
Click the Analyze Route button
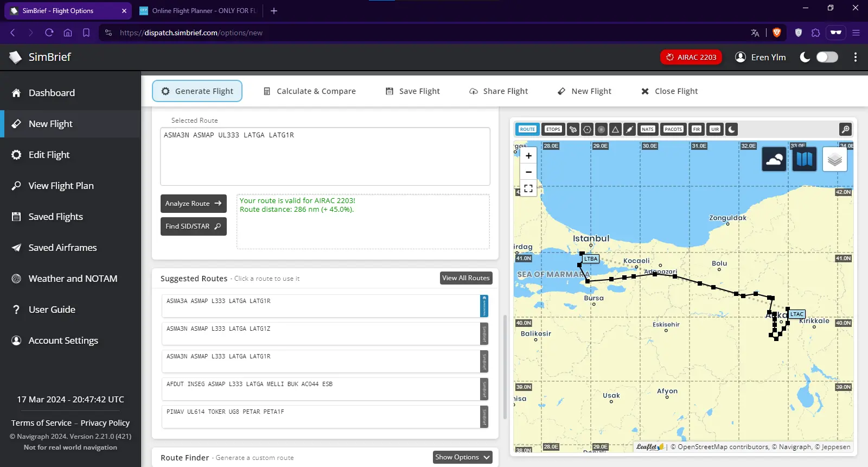click(x=194, y=204)
